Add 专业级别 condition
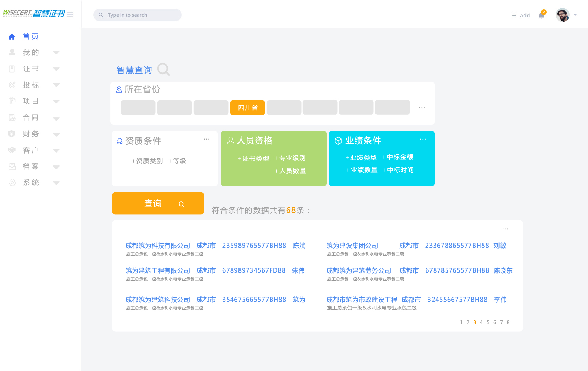Screen dimensions: 588x371 coord(290,158)
